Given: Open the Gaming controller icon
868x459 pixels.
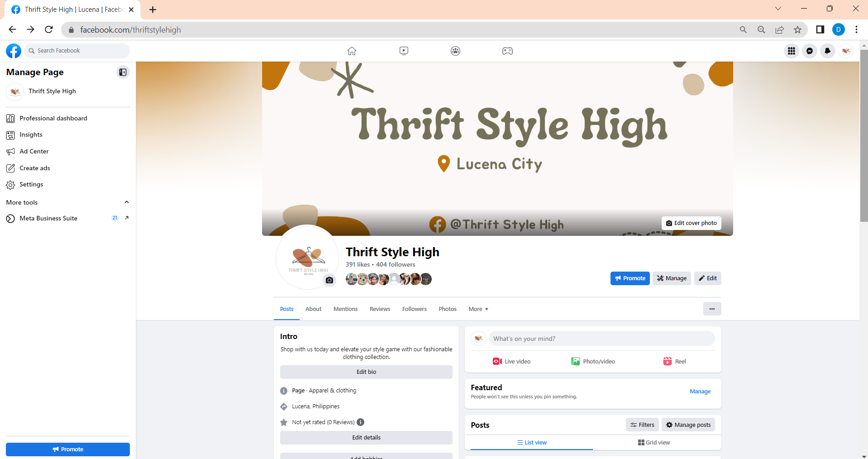Looking at the screenshot, I should tap(507, 51).
